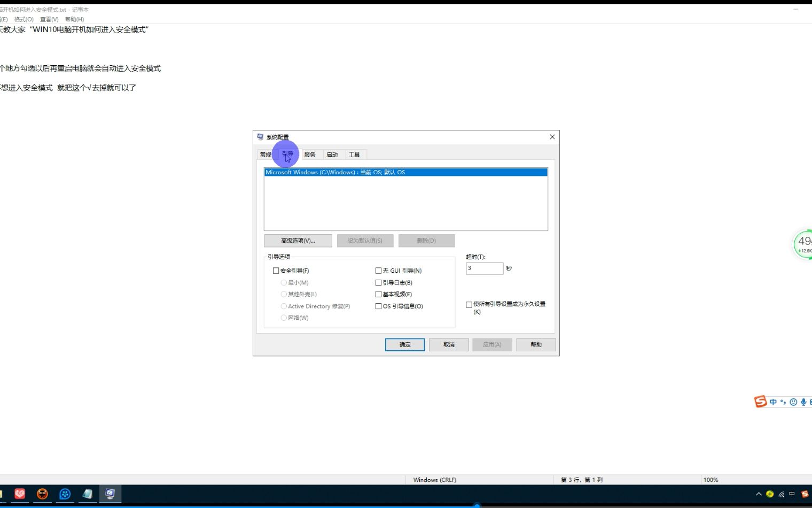Click the orange emoji app icon on taskbar
This screenshot has width=812, height=508.
coord(42,494)
